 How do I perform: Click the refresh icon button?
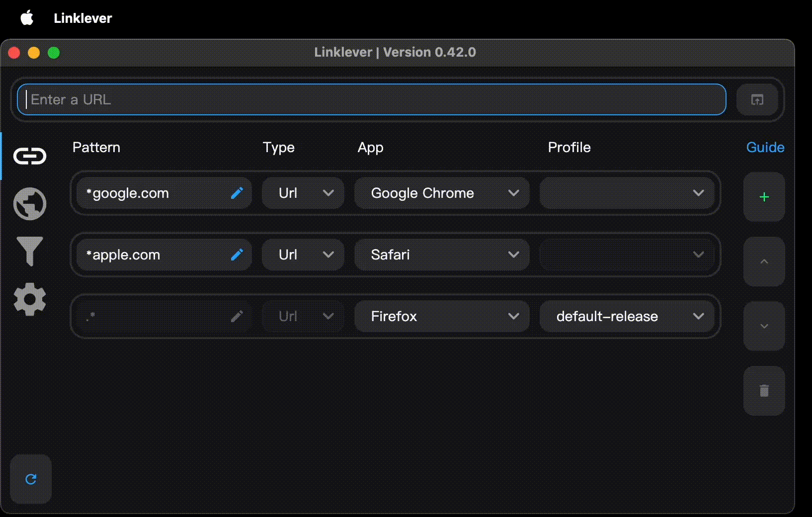click(x=31, y=479)
